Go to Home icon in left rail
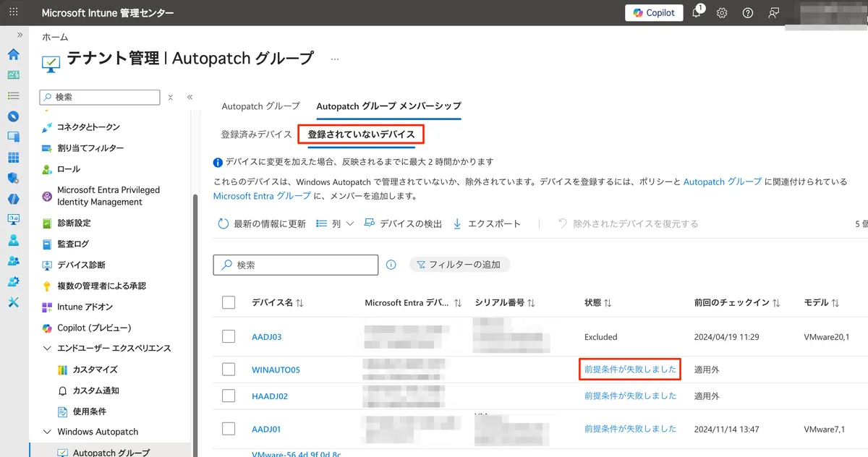 pos(13,54)
